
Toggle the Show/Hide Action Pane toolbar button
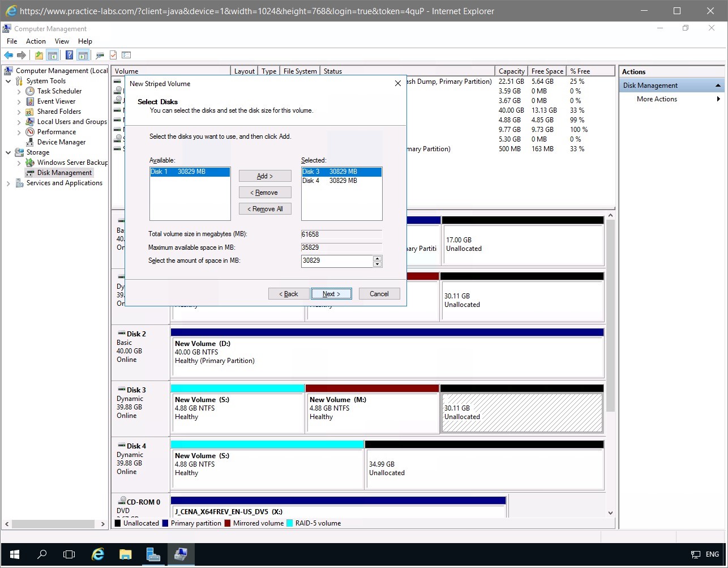coord(83,55)
